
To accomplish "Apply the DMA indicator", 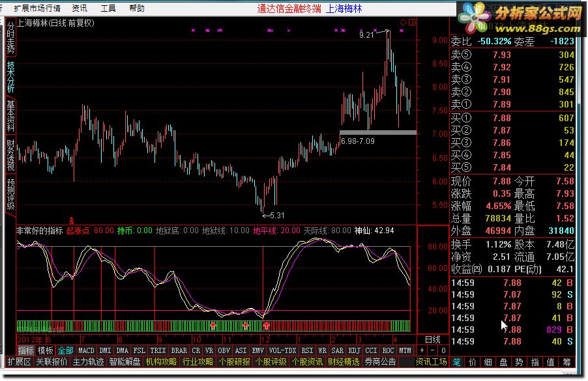I will pyautogui.click(x=123, y=350).
